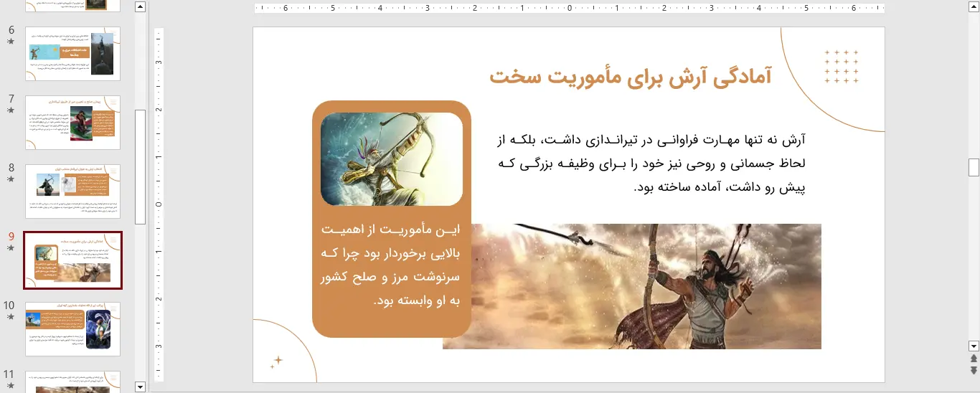The image size is (980, 393).
Task: Select slide 8 thumbnail
Action: pos(73,191)
